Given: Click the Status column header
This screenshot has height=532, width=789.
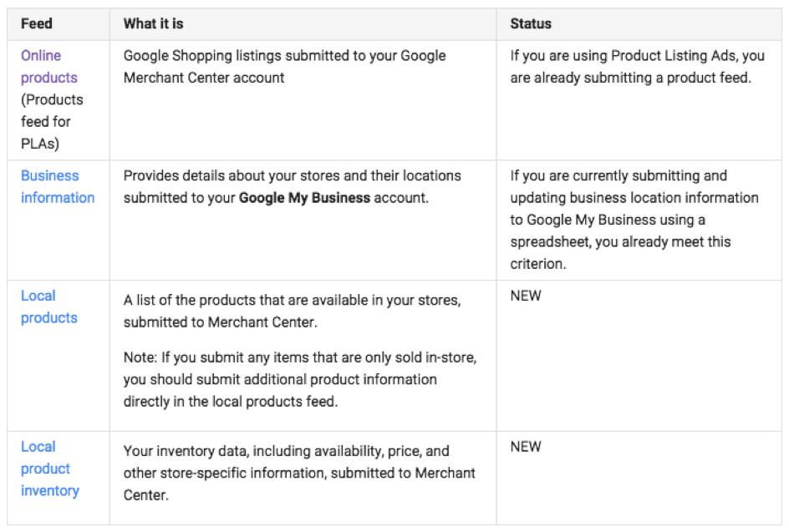Looking at the screenshot, I should pyautogui.click(x=531, y=23).
